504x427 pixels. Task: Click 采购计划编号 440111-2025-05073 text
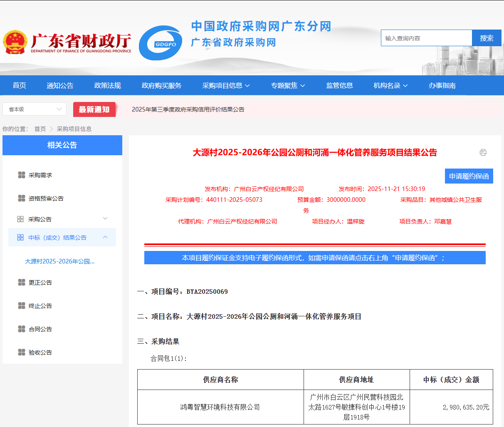pyautogui.click(x=214, y=200)
